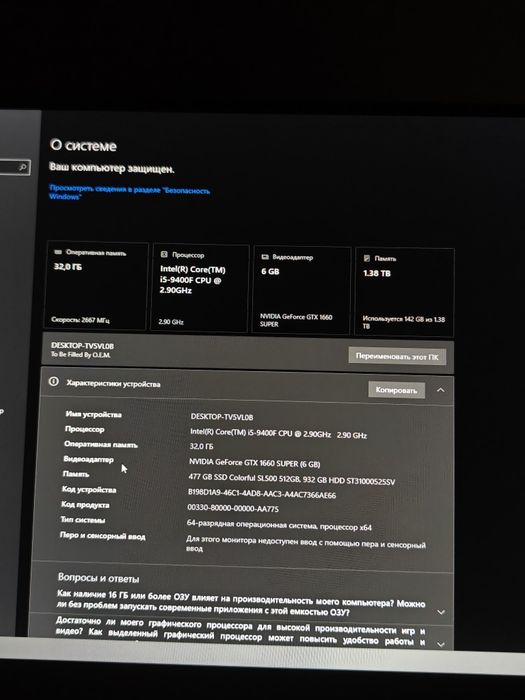Click Скорость: 2667 МГц on RAM card
The height and width of the screenshot is (700, 525).
80,320
